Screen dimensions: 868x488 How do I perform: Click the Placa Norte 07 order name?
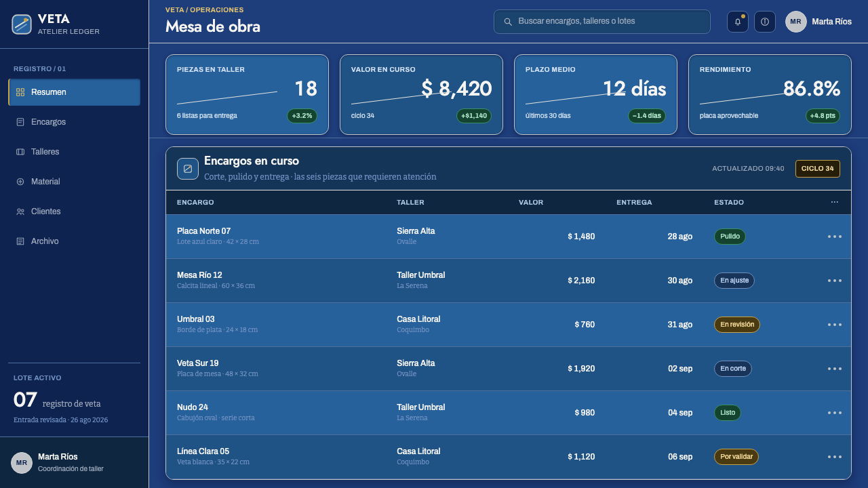(x=204, y=231)
